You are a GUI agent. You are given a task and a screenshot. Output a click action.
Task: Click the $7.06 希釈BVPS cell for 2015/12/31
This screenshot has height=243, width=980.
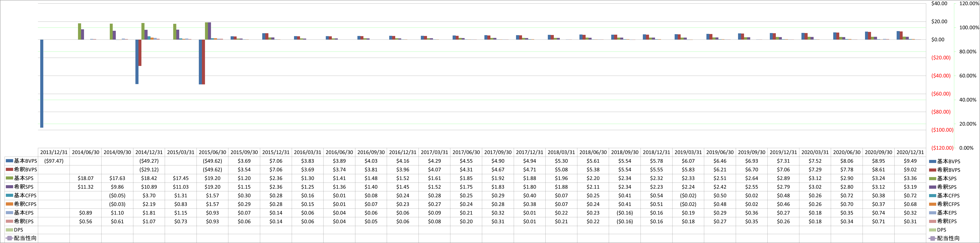coord(276,170)
